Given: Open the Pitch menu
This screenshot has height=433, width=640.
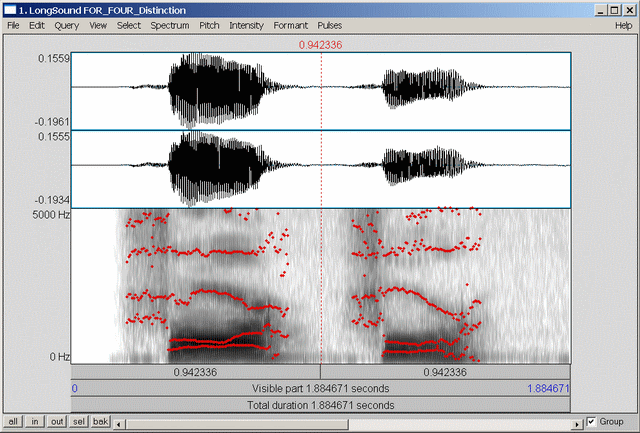Looking at the screenshot, I should (210, 24).
